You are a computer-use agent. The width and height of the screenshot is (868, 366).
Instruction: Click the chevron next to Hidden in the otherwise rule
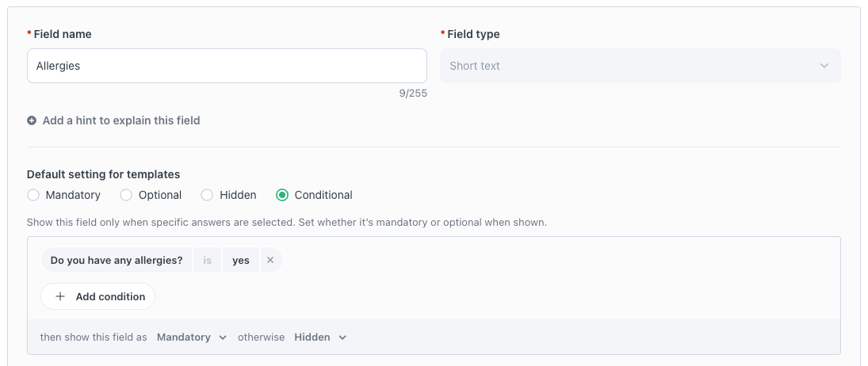342,337
